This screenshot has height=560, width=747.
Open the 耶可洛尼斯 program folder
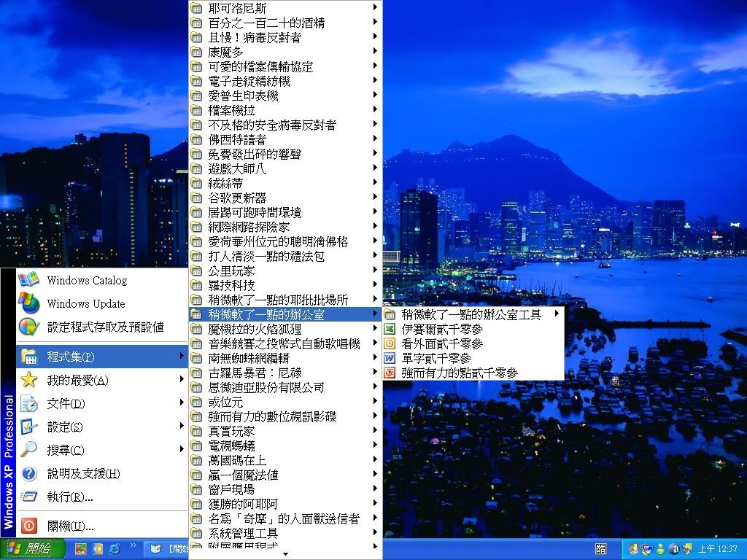coord(285,8)
